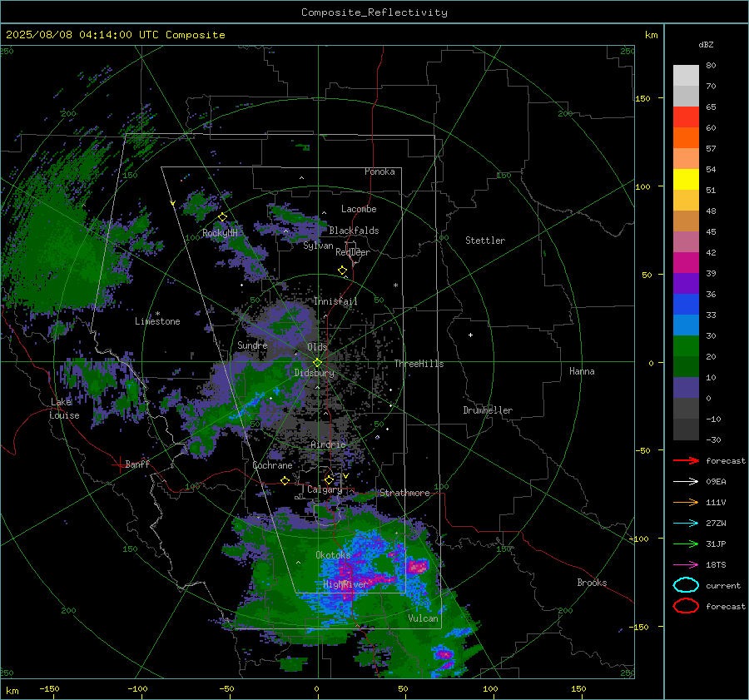Click the magenta 18TS arrow in legend
The height and width of the screenshot is (700, 749).
[686, 565]
